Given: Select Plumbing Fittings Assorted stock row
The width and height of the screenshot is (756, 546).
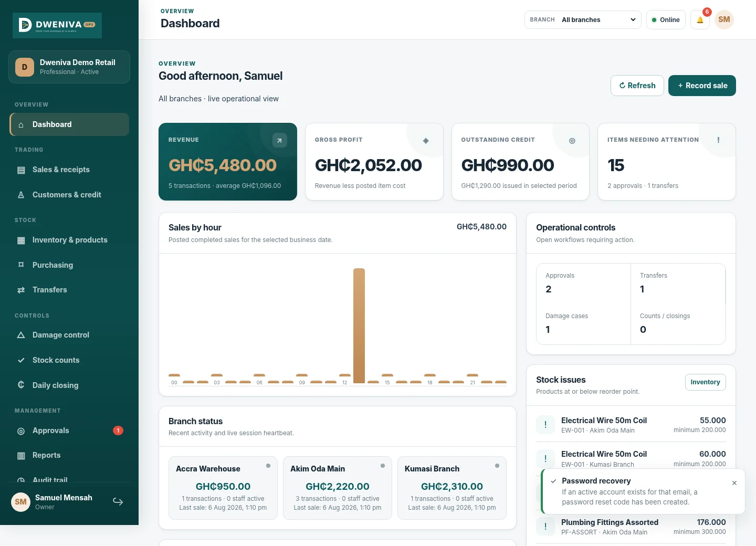Looking at the screenshot, I should [x=631, y=527].
